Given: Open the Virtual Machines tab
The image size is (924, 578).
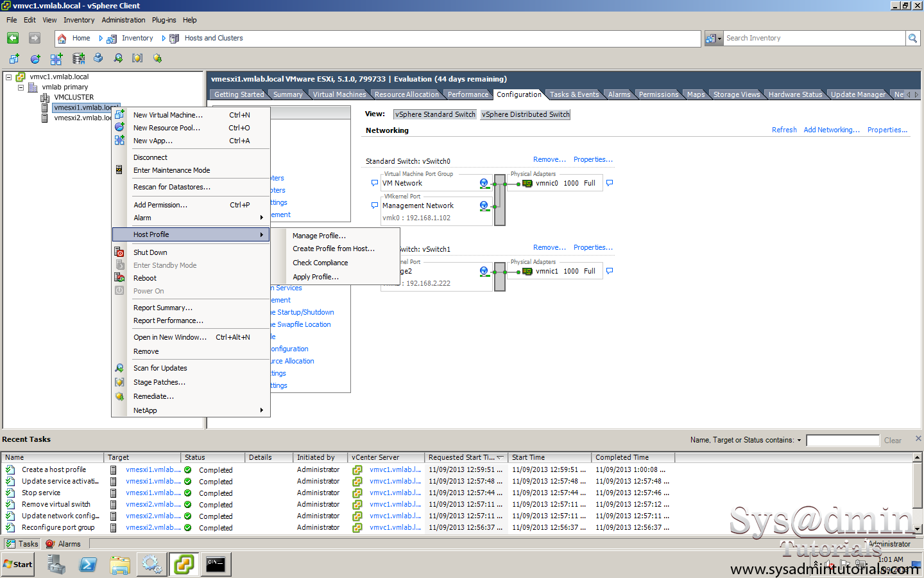Looking at the screenshot, I should tap(339, 94).
